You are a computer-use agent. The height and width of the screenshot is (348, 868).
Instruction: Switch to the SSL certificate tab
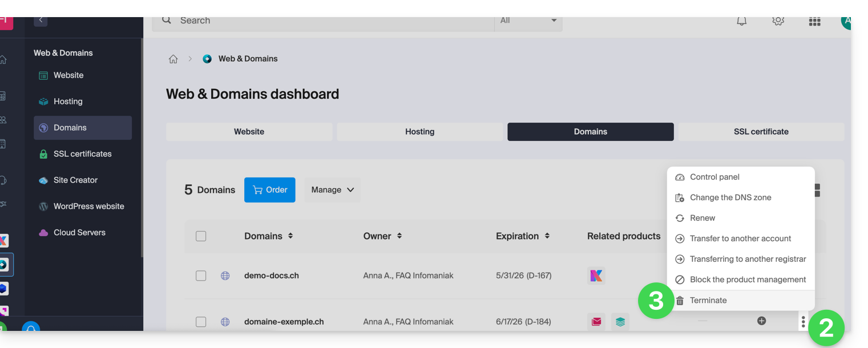tap(761, 132)
